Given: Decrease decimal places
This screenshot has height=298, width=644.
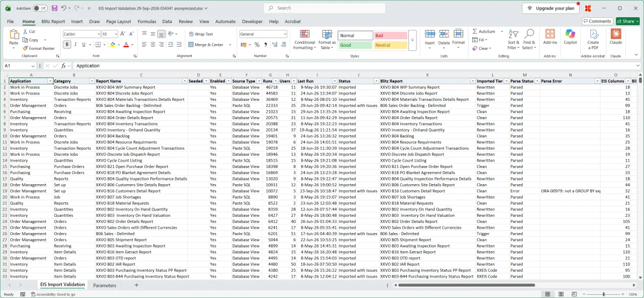Looking at the screenshot, I should tap(283, 45).
